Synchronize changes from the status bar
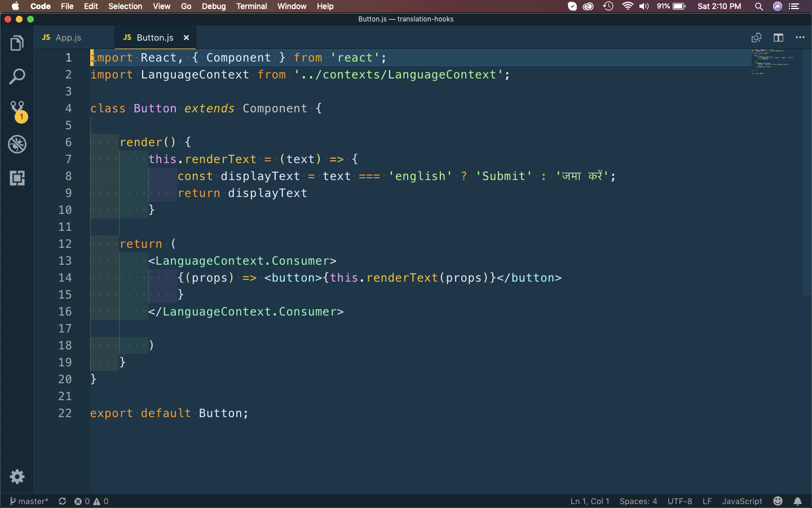This screenshot has height=508, width=812. coord(63,501)
